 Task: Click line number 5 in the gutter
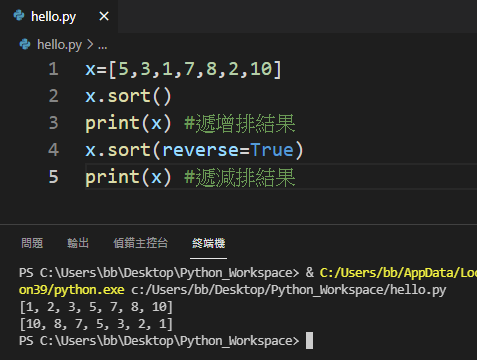pyautogui.click(x=53, y=177)
